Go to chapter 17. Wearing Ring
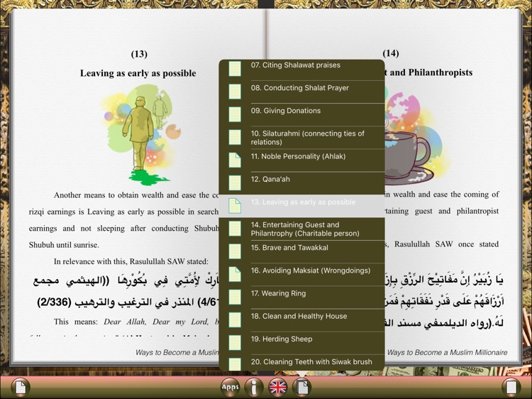This screenshot has width=532, height=399. click(x=301, y=297)
